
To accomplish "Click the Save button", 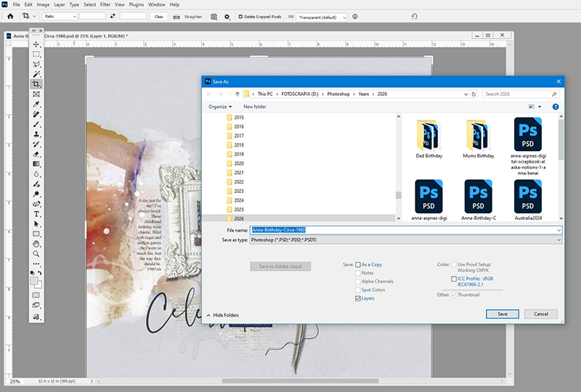I will point(503,314).
